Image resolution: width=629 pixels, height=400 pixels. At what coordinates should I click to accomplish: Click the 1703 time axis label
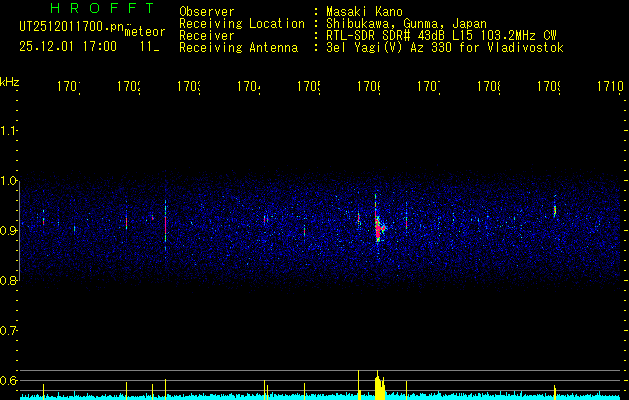[x=189, y=86]
